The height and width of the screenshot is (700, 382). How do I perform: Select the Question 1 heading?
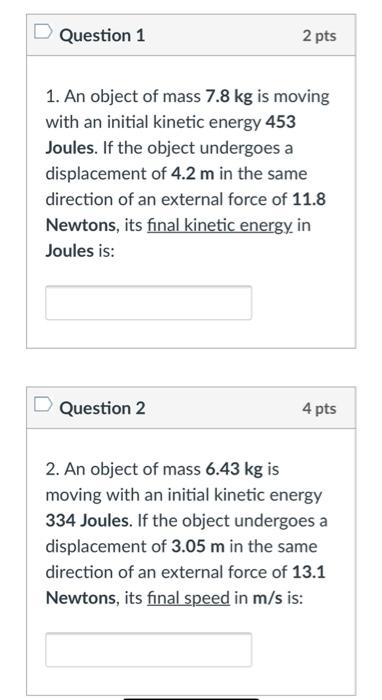tap(103, 36)
